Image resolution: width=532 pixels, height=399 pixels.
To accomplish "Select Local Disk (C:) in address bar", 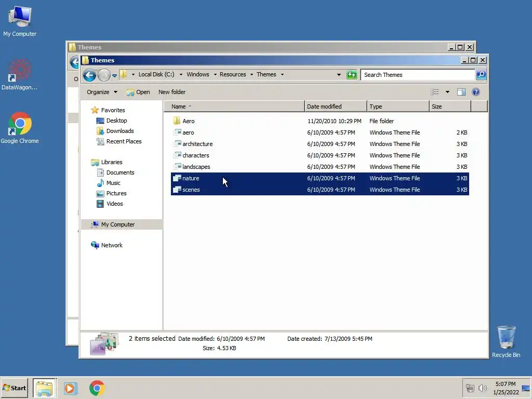I will [x=156, y=74].
